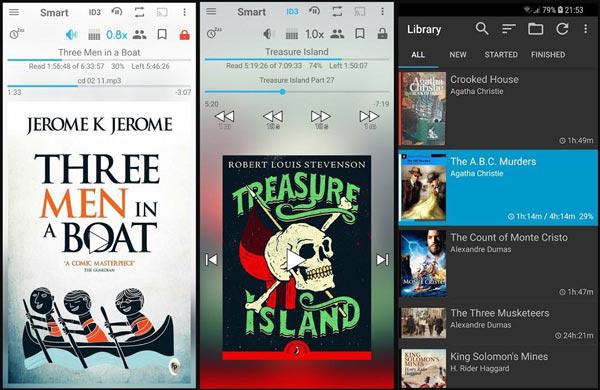Add a bookmark in the Treasure Island player
This screenshot has height=390, width=600.
click(360, 34)
